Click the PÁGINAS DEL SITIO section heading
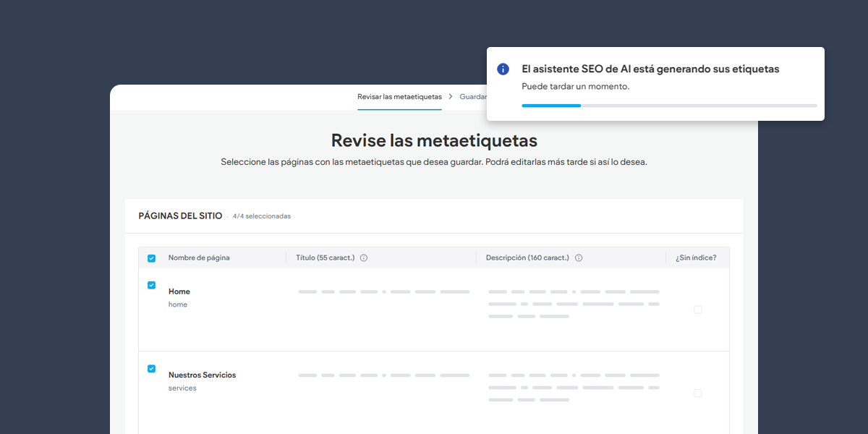 click(180, 216)
